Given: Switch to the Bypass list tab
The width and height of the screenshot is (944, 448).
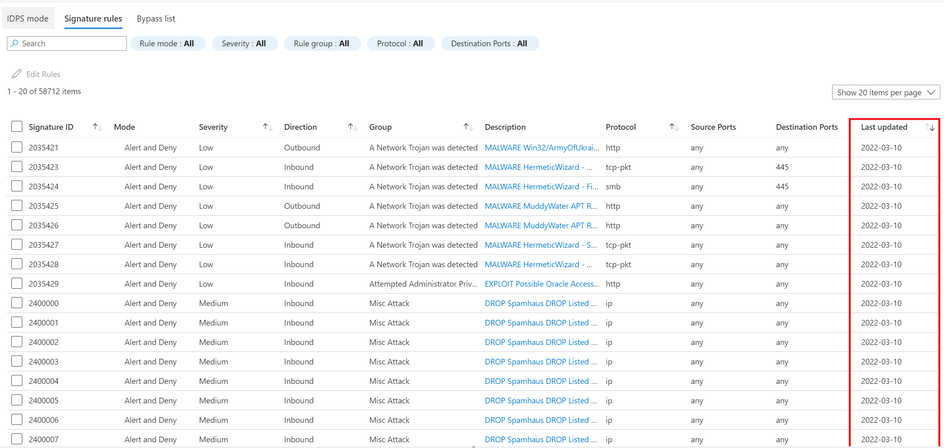Looking at the screenshot, I should tap(156, 19).
